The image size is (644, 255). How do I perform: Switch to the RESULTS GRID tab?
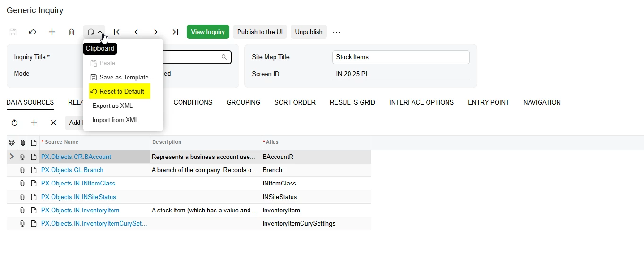(x=352, y=102)
